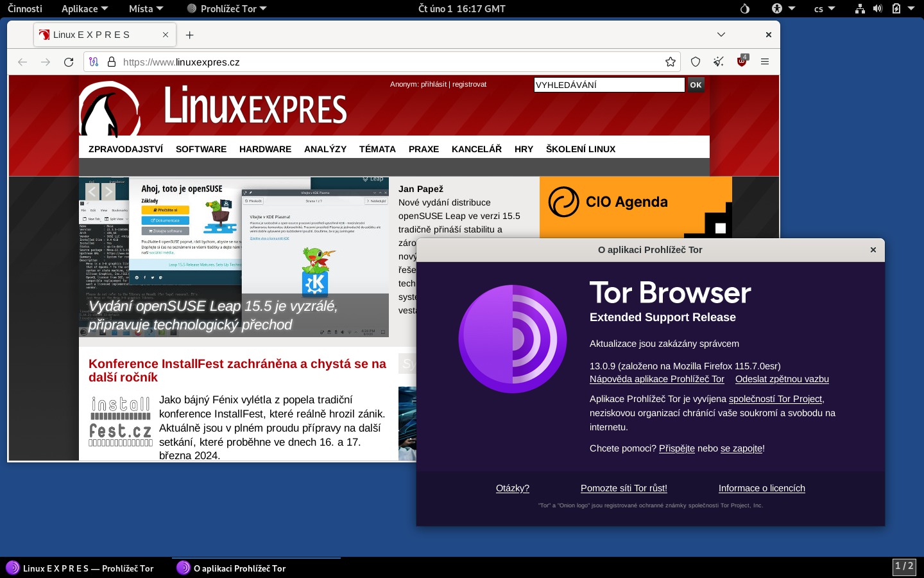Open the browser hamburger menu
924x578 pixels.
click(x=765, y=62)
